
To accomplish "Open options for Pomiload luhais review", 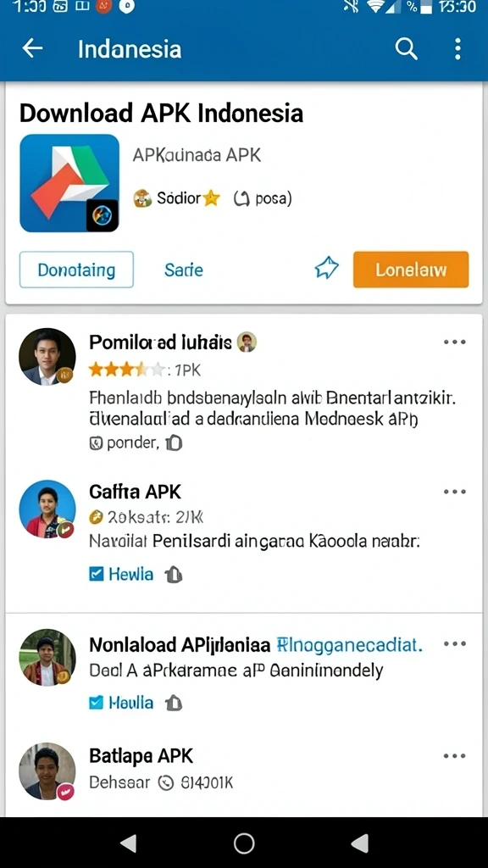I will pos(455,342).
